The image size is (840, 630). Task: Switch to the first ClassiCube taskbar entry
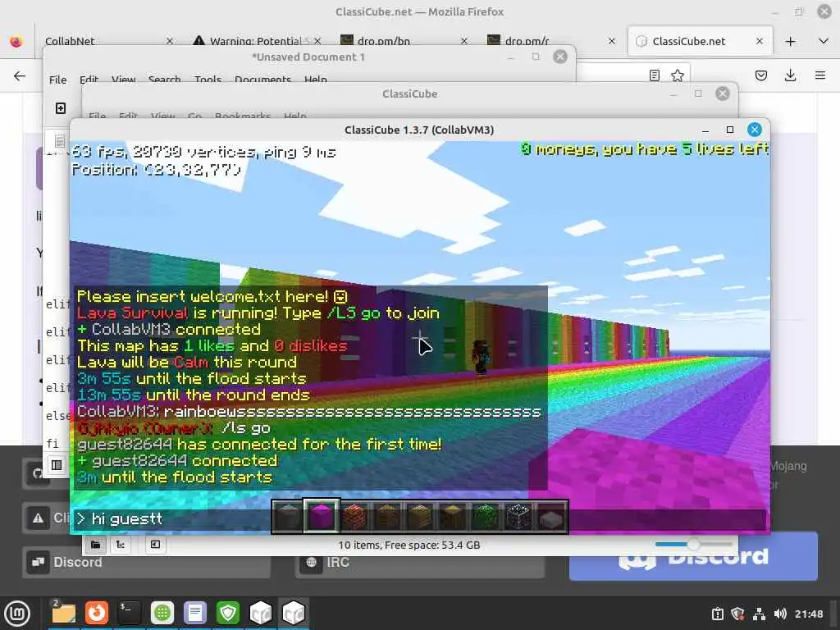coord(261,613)
